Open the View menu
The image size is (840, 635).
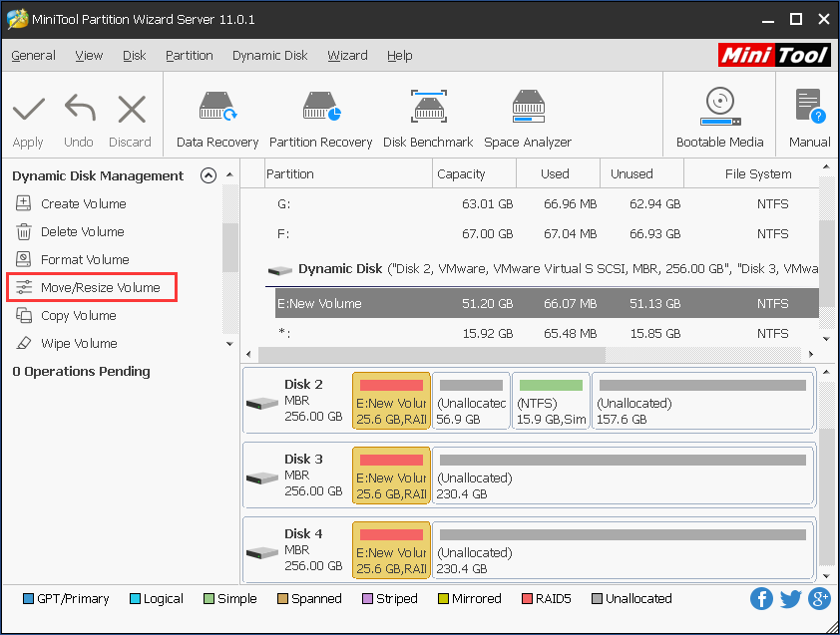89,56
